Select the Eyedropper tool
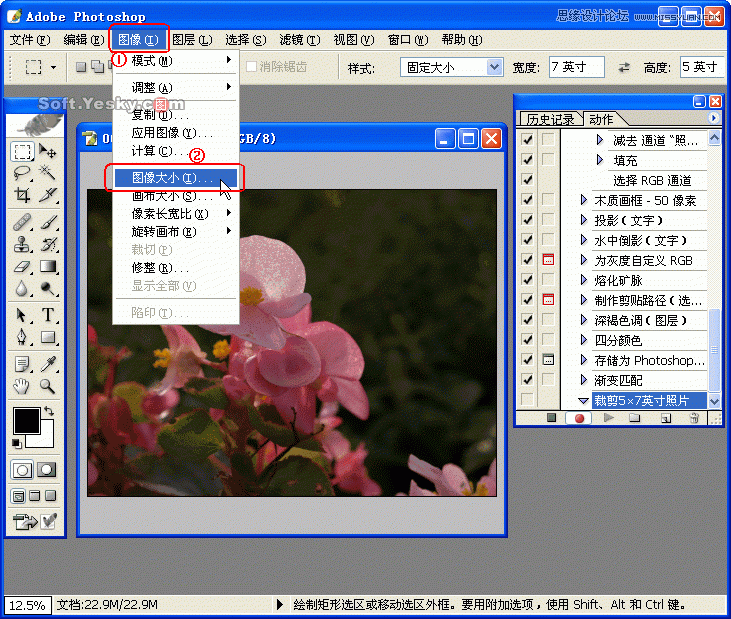731x619 pixels. (48, 364)
